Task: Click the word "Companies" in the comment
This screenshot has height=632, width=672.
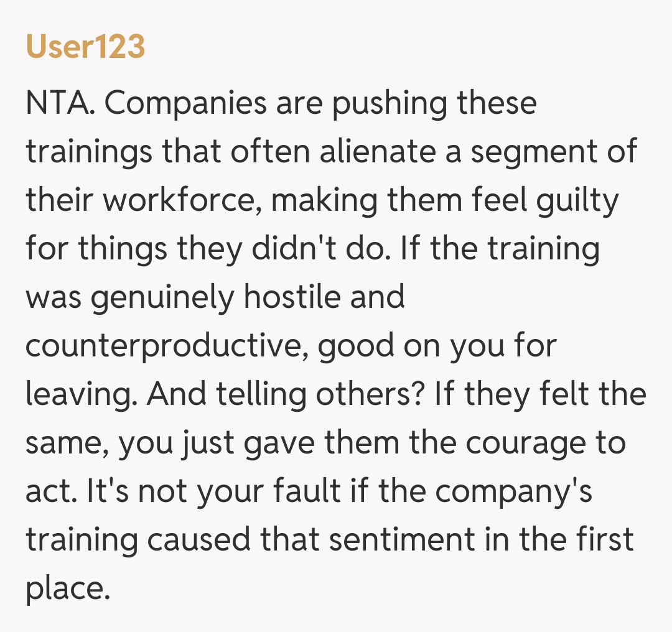Action: pos(183,103)
